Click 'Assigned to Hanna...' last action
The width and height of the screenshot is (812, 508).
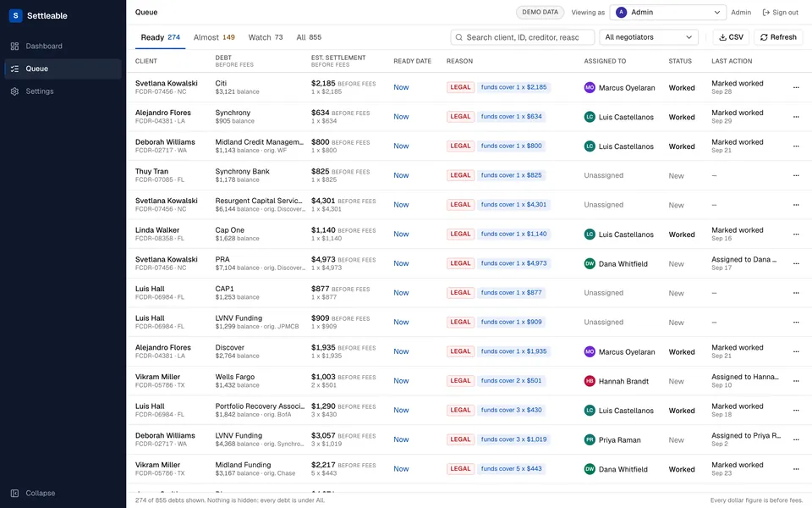tap(744, 377)
